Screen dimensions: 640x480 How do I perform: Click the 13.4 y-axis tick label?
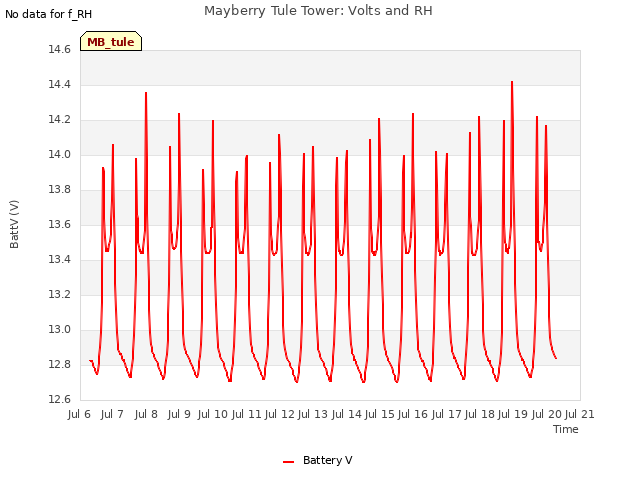tap(60, 259)
